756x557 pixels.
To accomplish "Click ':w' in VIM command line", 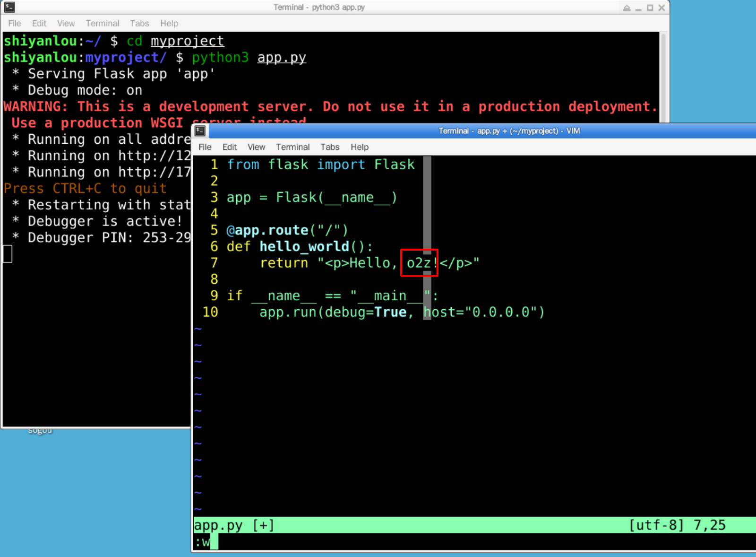I will pyautogui.click(x=202, y=542).
